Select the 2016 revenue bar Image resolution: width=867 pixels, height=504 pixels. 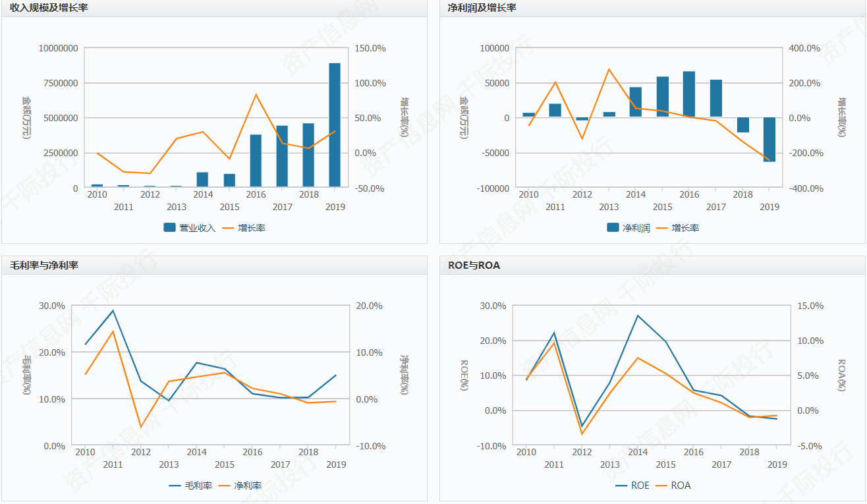[x=256, y=160]
